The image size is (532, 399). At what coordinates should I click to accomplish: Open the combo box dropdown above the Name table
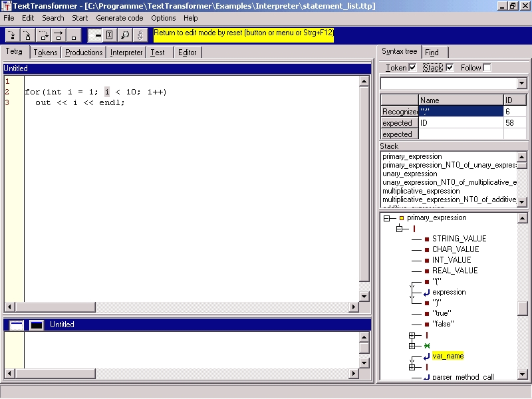pos(522,83)
